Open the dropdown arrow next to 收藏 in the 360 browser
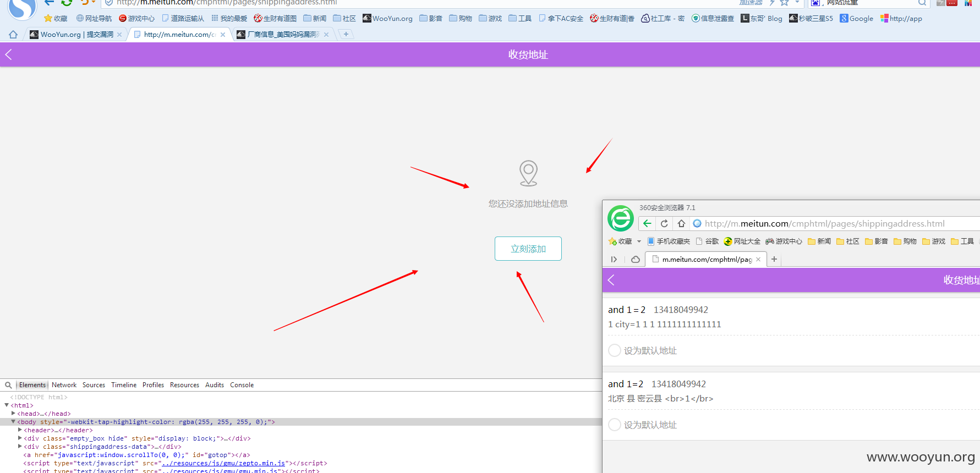980x473 pixels. coord(639,241)
